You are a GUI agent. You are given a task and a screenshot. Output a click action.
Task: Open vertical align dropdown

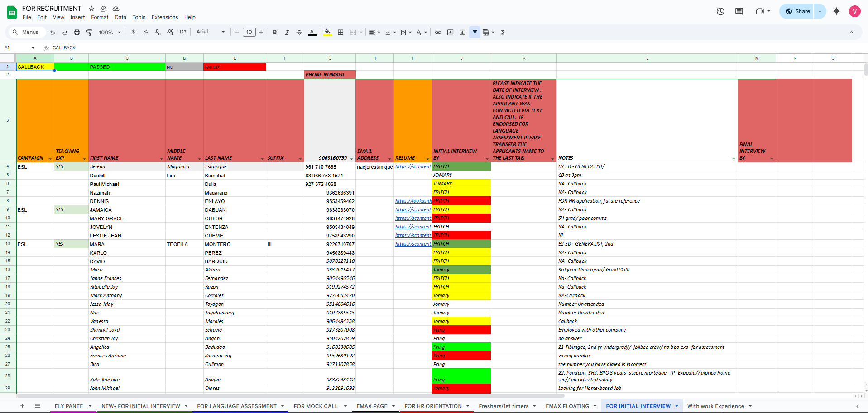coord(390,32)
